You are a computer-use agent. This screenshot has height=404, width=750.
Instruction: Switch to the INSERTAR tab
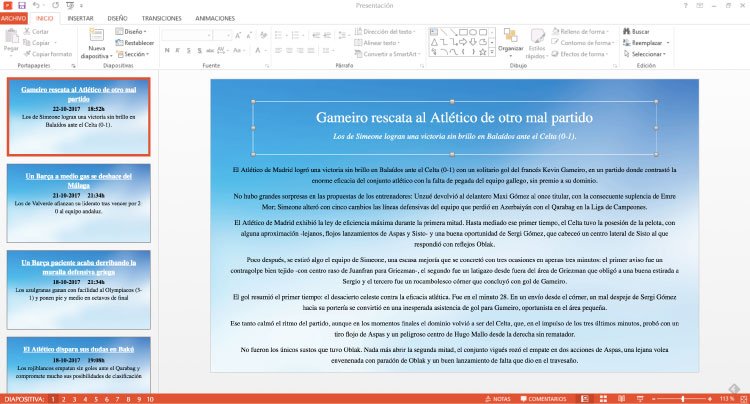80,18
